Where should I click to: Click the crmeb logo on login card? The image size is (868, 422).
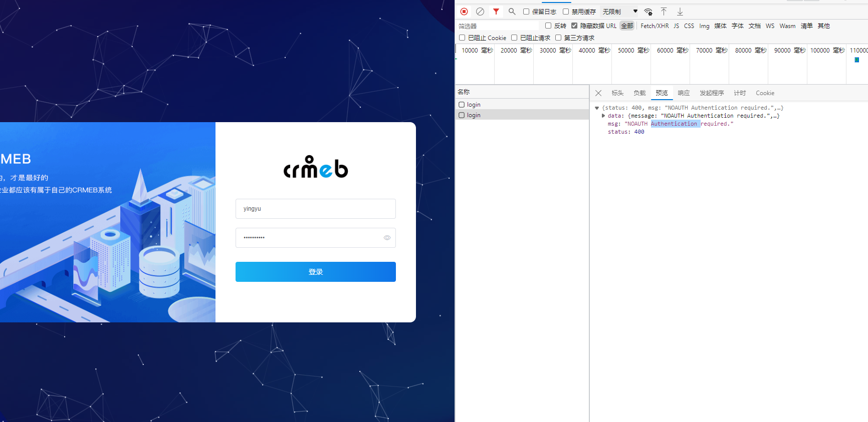click(316, 167)
